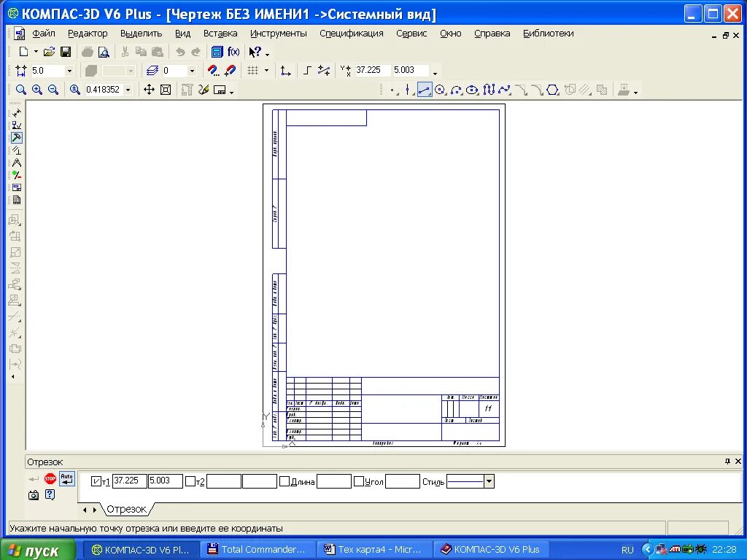Screen dimensions: 747x560
Task: Switch to Тех карта4 Microsoft Word in the taskbar
Action: click(x=374, y=550)
